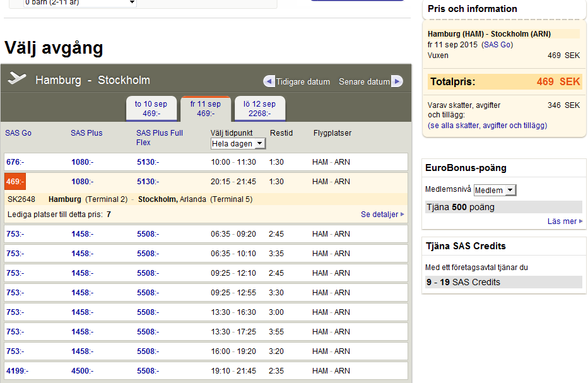The image size is (588, 383).
Task: Open the barn (2-11 år) dropdown
Action: (x=79, y=3)
